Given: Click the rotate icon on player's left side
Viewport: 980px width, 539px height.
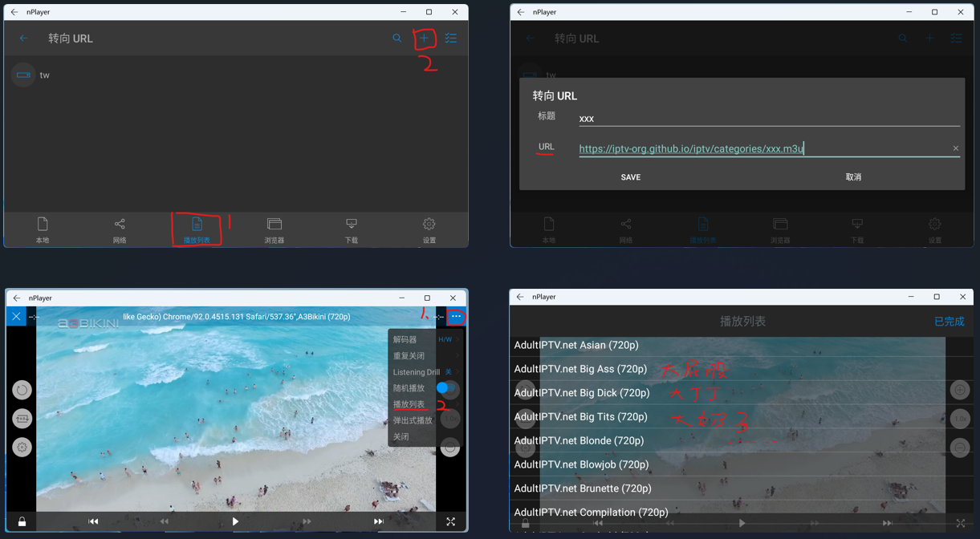Looking at the screenshot, I should (22, 390).
